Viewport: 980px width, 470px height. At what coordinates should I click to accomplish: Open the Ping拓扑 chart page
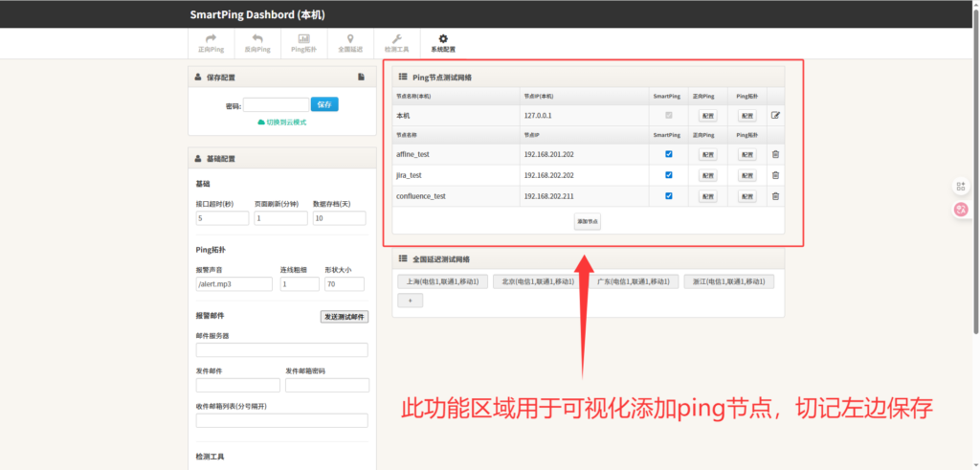click(303, 43)
